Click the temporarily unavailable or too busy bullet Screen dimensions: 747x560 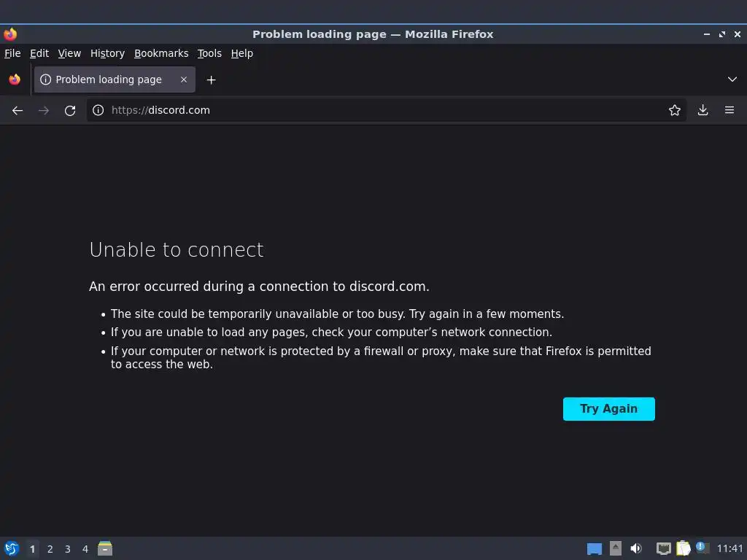pyautogui.click(x=337, y=314)
